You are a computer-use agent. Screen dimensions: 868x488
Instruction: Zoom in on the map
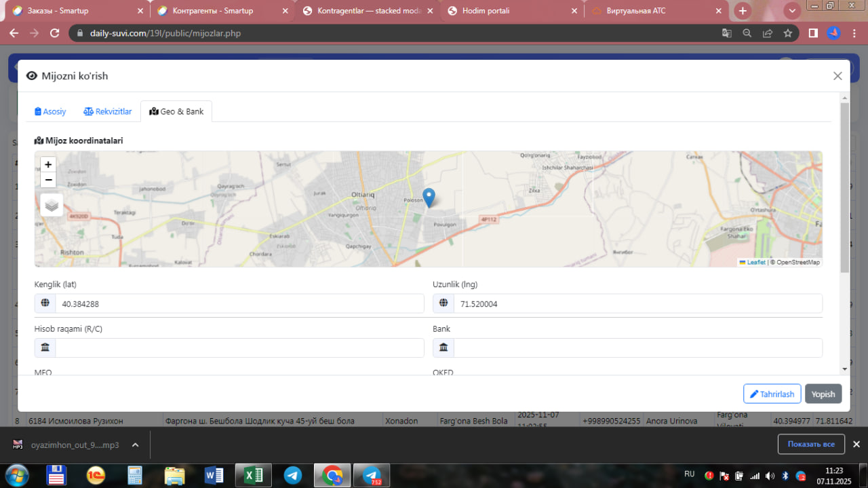point(48,165)
